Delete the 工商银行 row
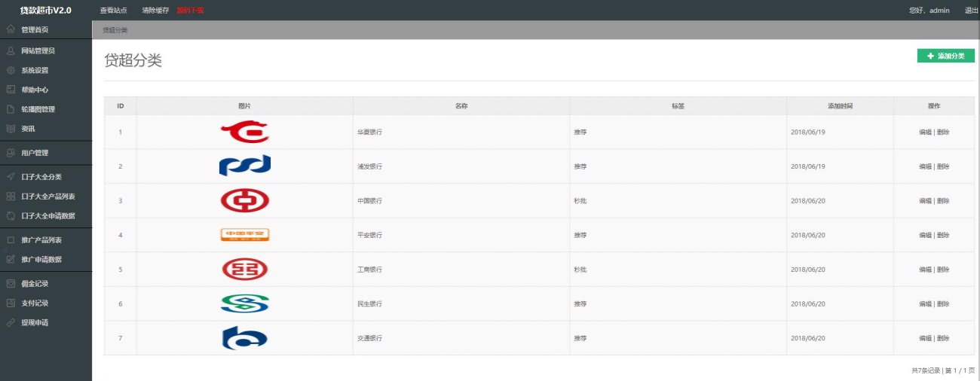Screen dimensions: 980x381 (943, 270)
